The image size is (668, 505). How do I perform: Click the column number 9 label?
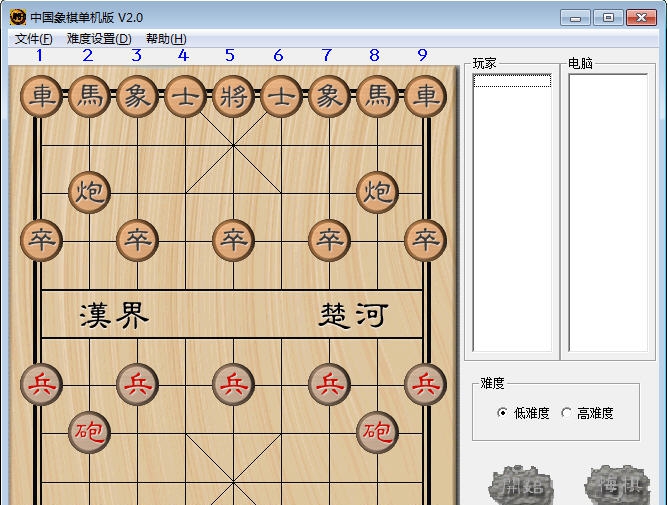422,55
